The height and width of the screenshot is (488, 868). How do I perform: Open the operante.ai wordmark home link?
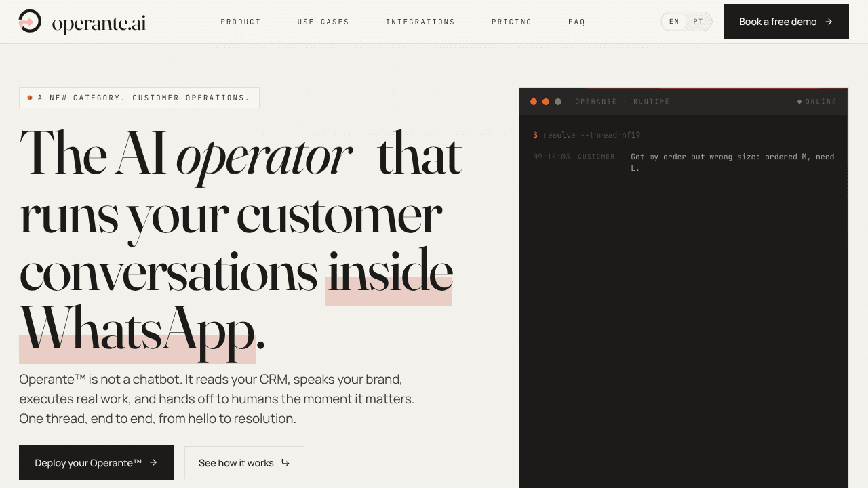click(x=99, y=24)
